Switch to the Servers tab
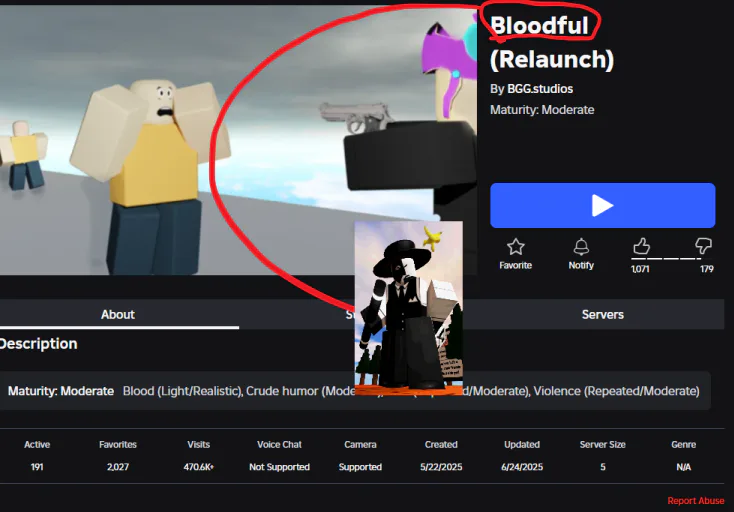This screenshot has width=734, height=512. tap(602, 315)
